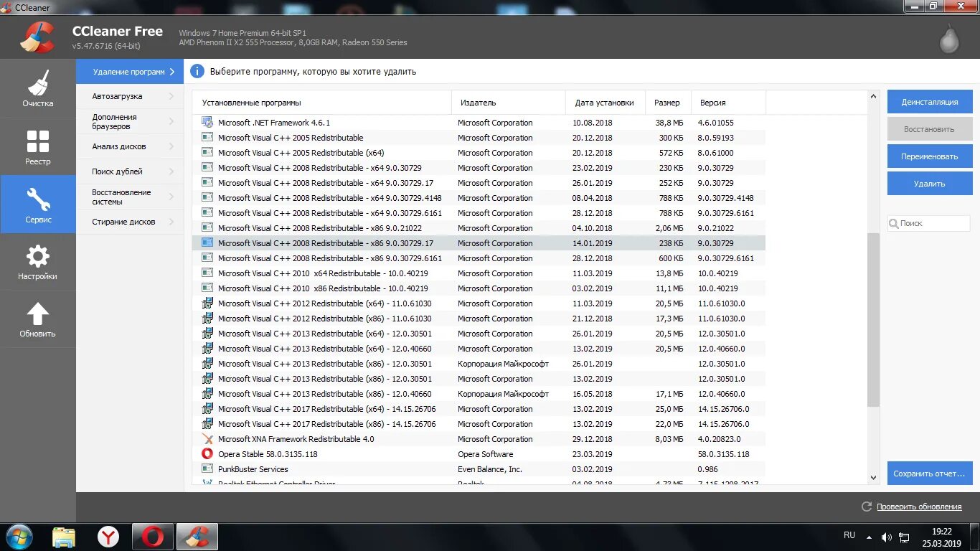
Task: Show hidden tray icons arrow
Action: tap(869, 537)
